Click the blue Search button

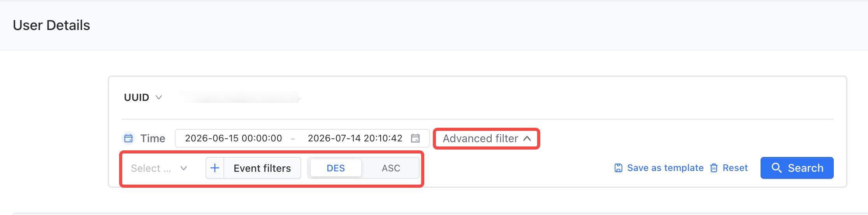(x=797, y=168)
